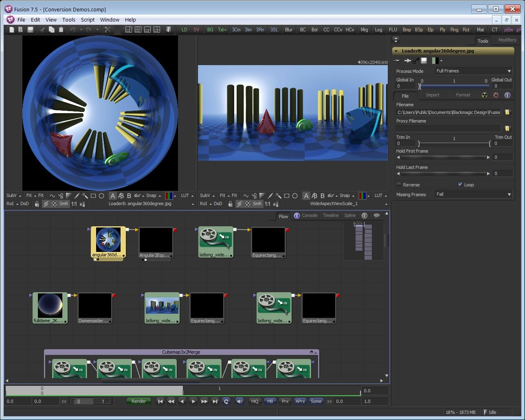Toggle Prx proxy mode
Viewport: 525px width, 420px height.
click(x=285, y=401)
